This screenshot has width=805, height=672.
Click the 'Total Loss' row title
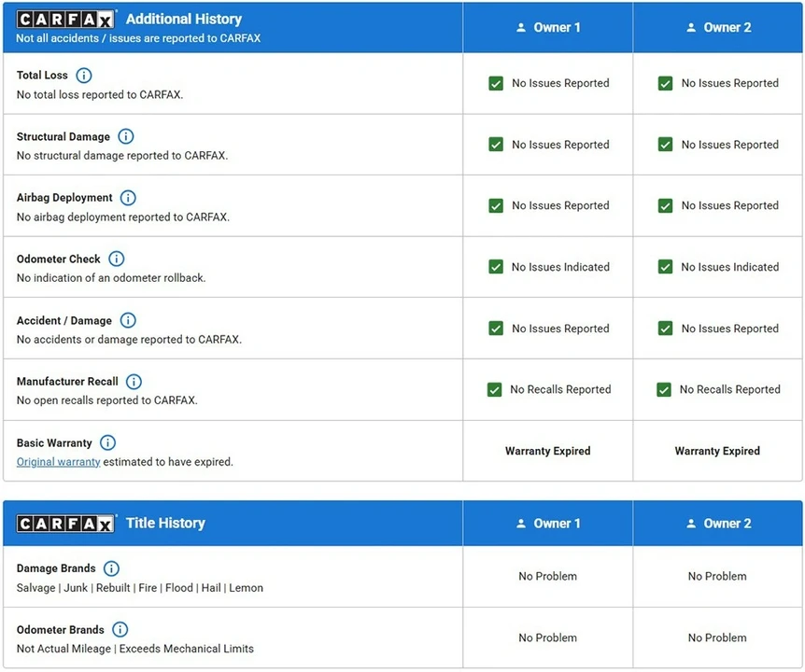(x=42, y=75)
